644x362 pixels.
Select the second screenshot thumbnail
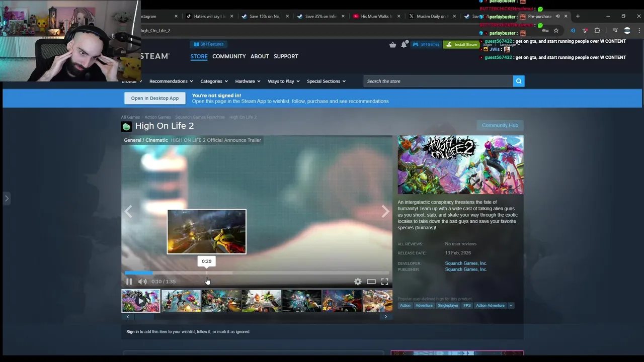[x=181, y=301]
